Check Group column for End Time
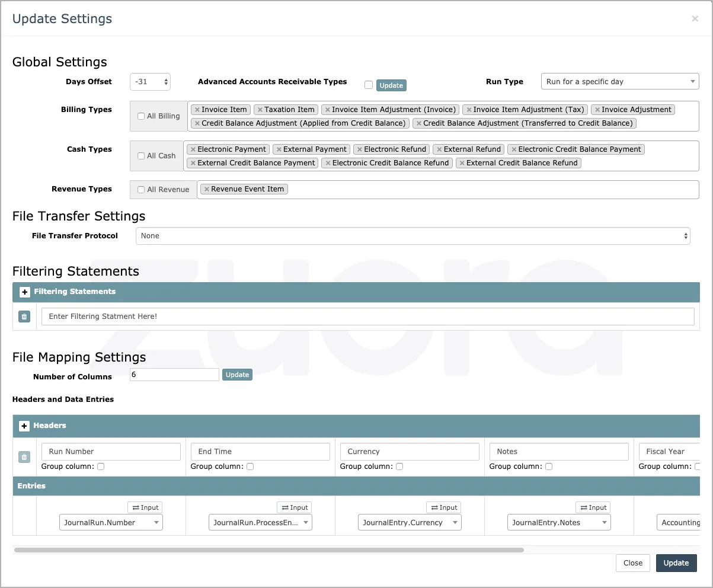713x588 pixels. pyautogui.click(x=250, y=466)
